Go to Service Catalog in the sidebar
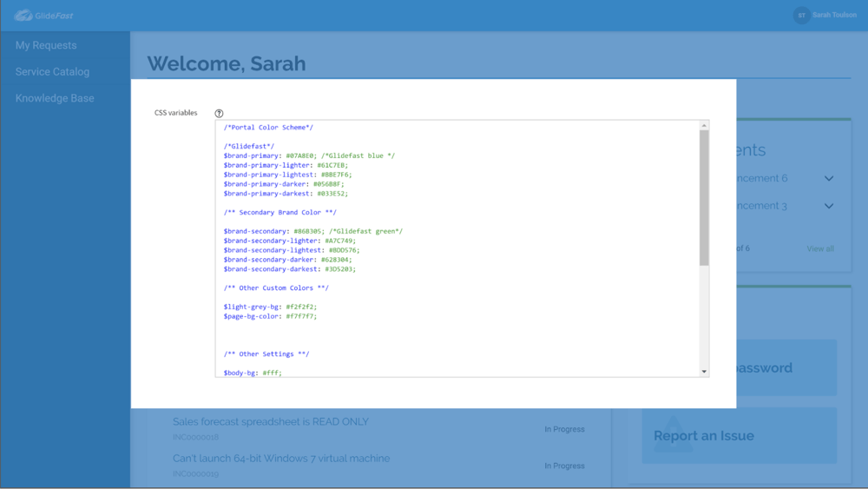The image size is (868, 489). 52,72
